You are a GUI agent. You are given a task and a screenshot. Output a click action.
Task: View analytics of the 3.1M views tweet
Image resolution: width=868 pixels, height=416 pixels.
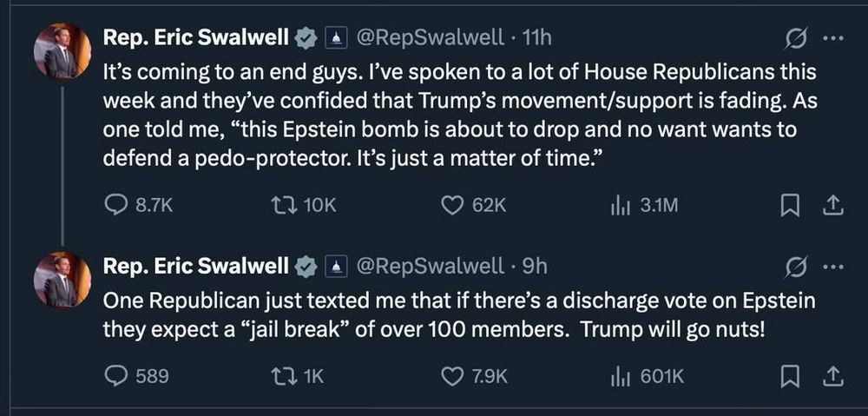[620, 205]
